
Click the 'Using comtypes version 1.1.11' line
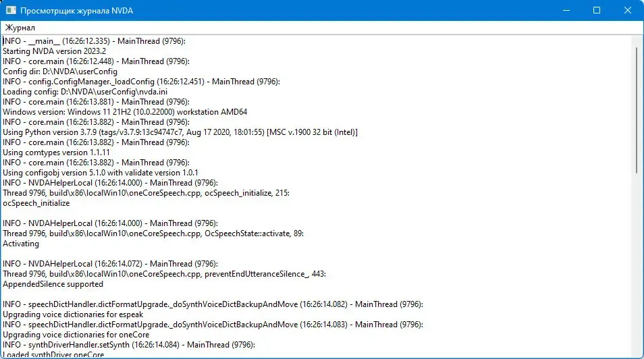pos(56,153)
